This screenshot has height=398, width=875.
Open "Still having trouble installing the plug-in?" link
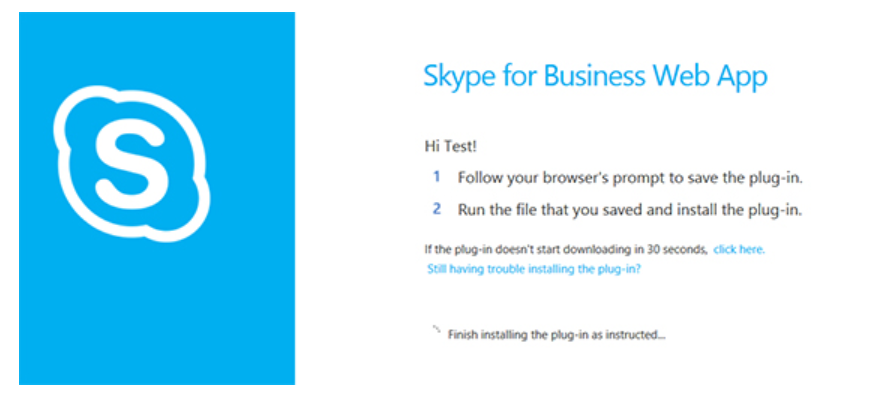[534, 268]
